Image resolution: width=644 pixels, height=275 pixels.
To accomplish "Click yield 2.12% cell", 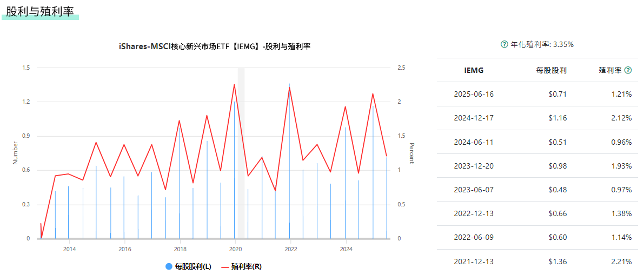I will (621, 118).
